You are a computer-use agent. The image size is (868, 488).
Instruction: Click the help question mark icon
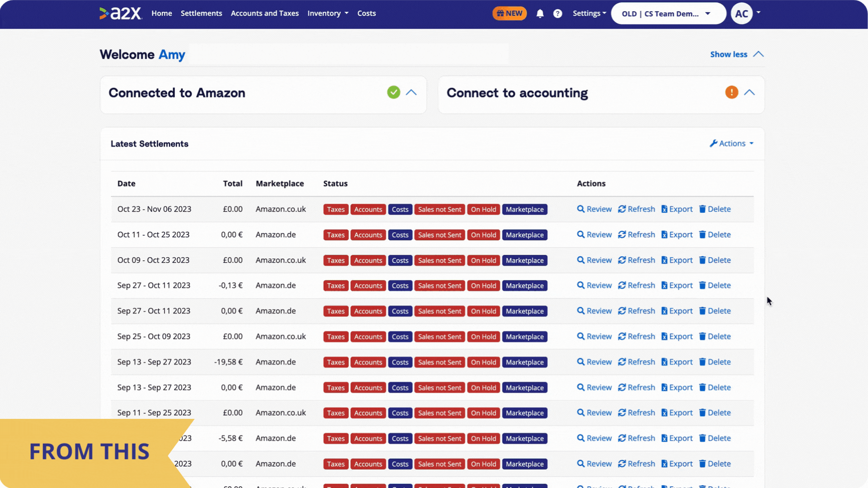557,13
